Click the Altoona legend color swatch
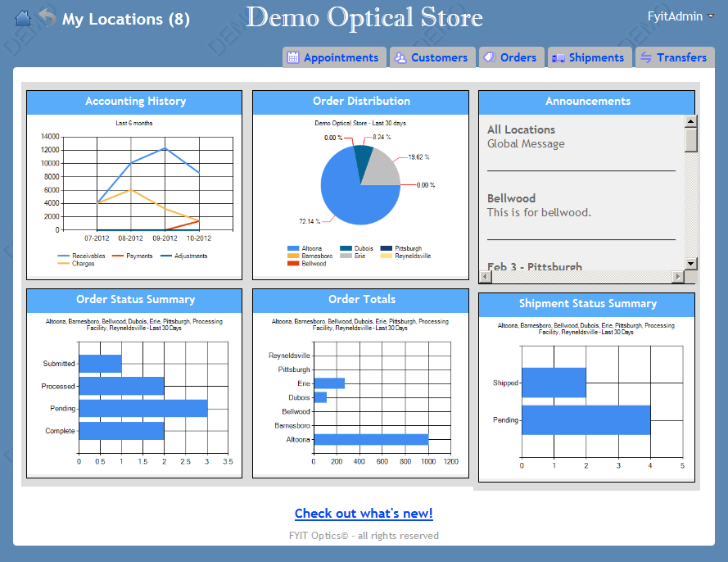This screenshot has width=728, height=562. pos(293,248)
